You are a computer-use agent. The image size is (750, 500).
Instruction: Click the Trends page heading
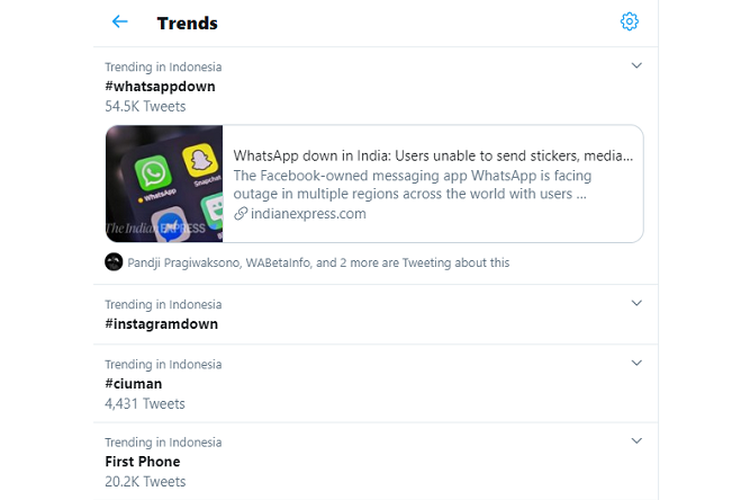pyautogui.click(x=188, y=23)
